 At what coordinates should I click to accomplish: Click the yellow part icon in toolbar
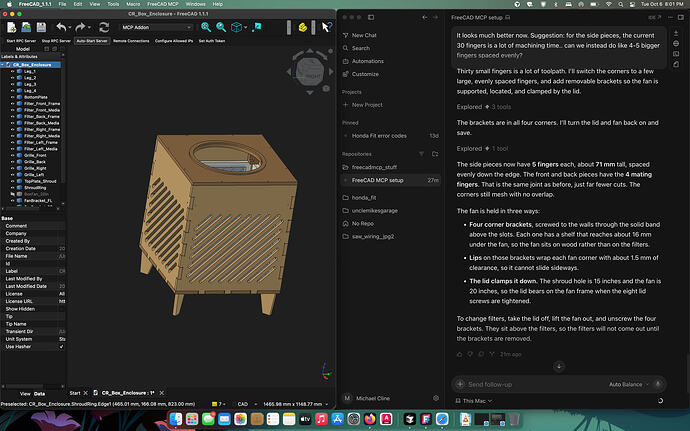302,27
